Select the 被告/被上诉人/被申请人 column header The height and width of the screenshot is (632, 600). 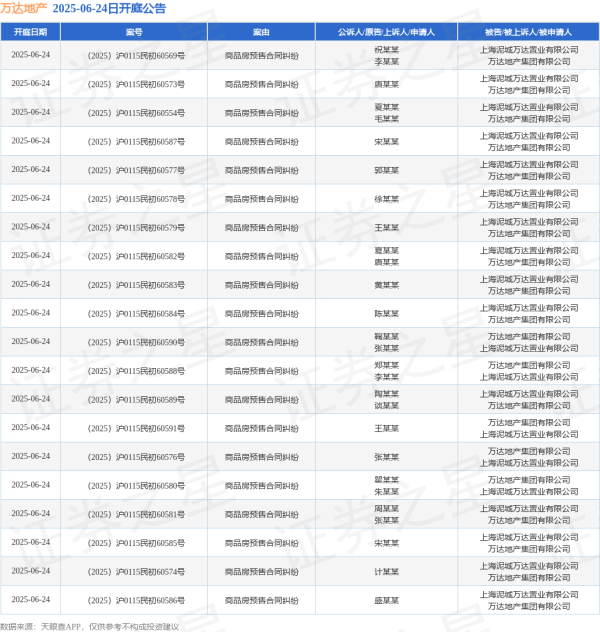pyautogui.click(x=528, y=32)
